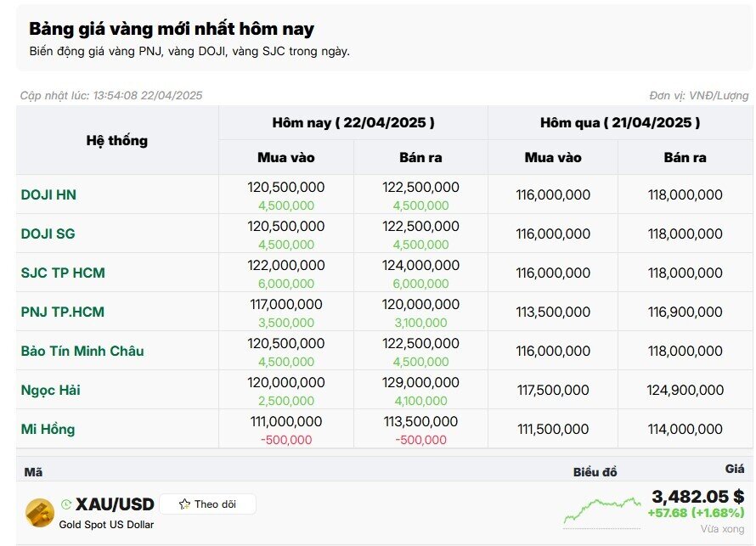The height and width of the screenshot is (546, 756).
Task: Click the Biểu đồ column header
Action: coord(595,472)
